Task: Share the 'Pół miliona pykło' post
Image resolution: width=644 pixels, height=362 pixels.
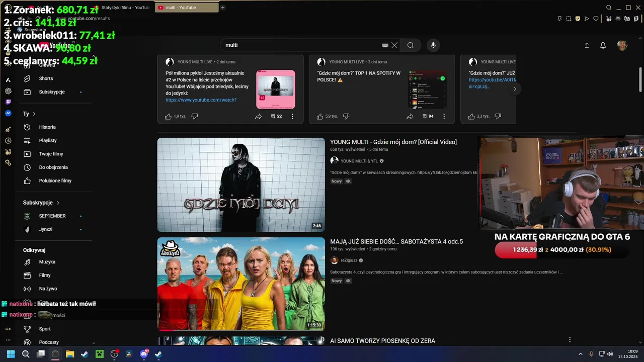Action: (258, 116)
